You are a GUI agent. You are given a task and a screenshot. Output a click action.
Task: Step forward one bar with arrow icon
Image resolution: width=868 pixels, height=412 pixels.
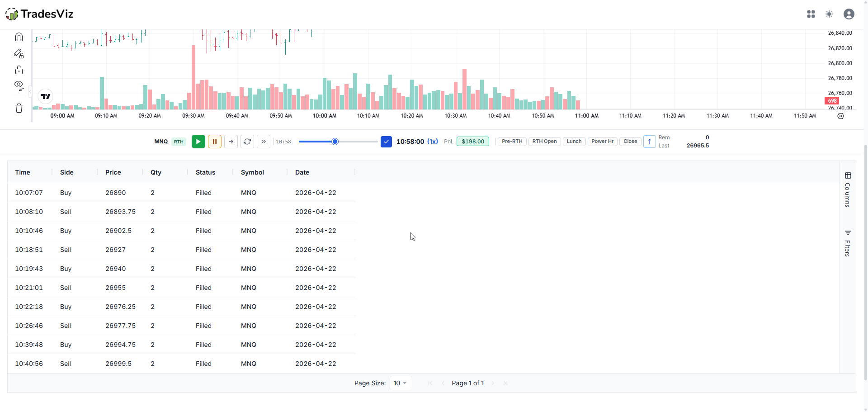click(x=231, y=142)
